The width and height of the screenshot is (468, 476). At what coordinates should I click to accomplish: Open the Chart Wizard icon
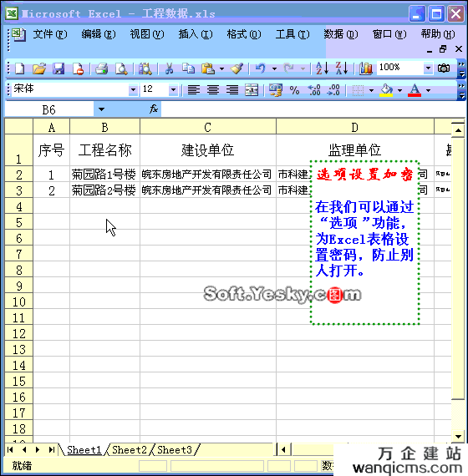pos(365,68)
